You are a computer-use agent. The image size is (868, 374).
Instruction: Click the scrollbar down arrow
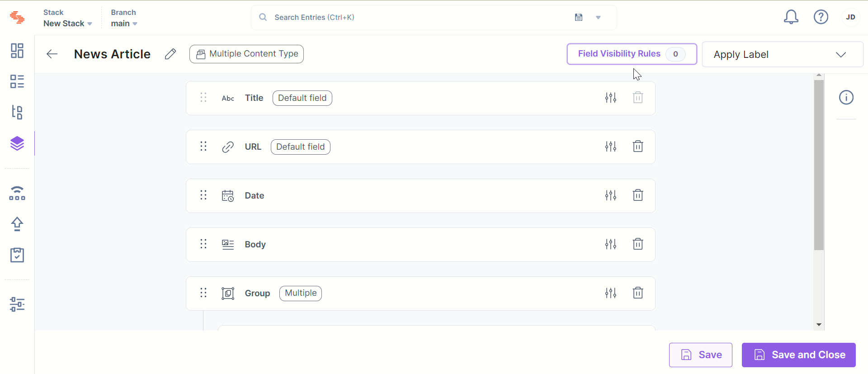819,325
